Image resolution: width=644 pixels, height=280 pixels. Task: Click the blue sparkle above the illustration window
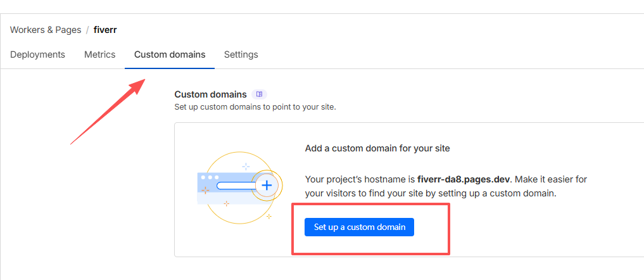point(246,167)
